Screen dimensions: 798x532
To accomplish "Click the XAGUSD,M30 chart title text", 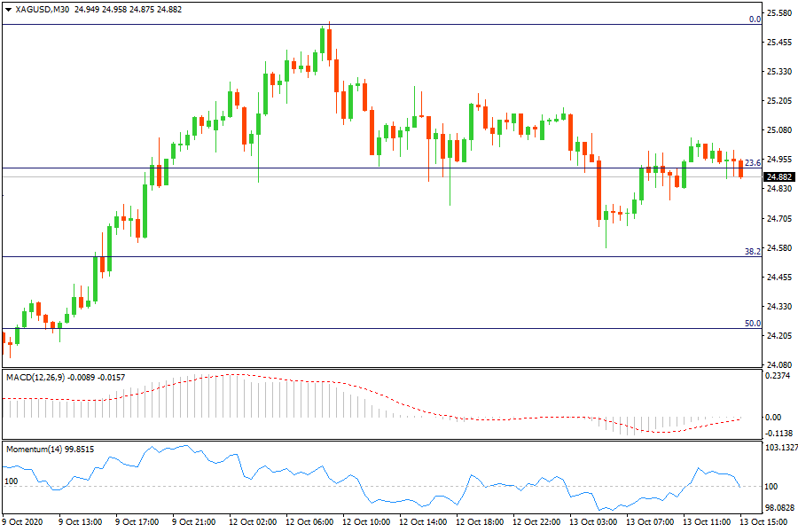I will pyautogui.click(x=44, y=9).
